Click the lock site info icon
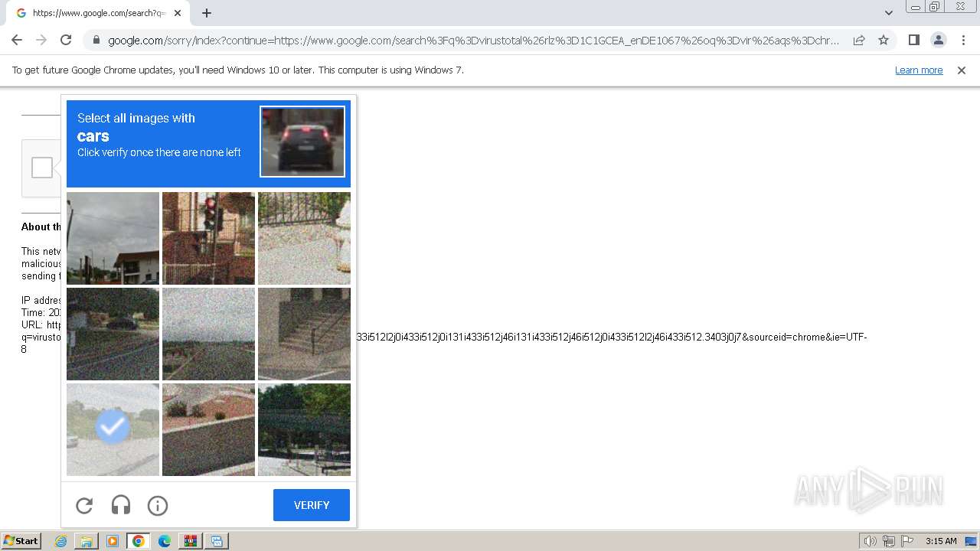This screenshot has height=551, width=980. point(96,40)
